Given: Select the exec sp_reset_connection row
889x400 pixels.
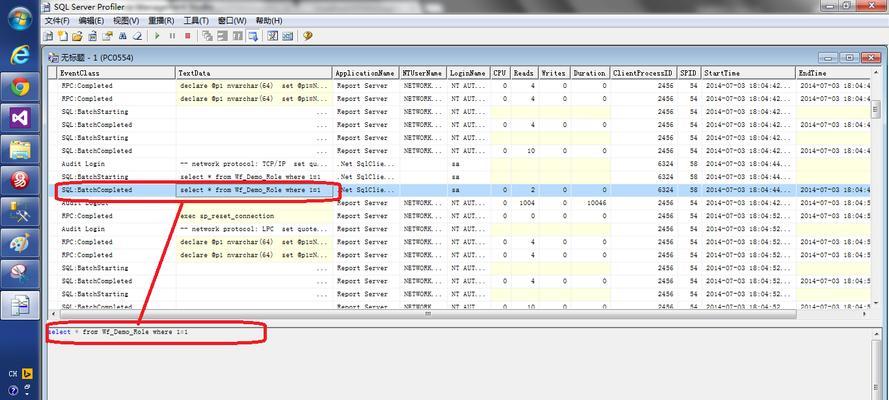Looking at the screenshot, I should coord(465,216).
